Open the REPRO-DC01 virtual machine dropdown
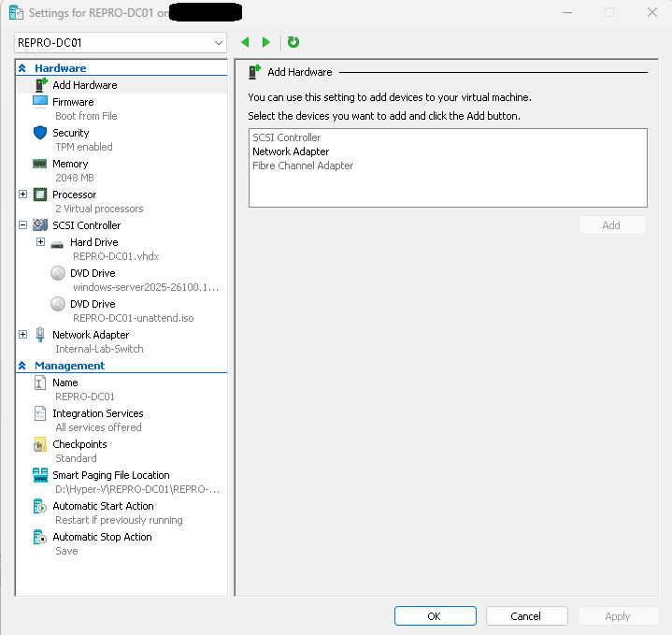The image size is (672, 635). [121, 43]
